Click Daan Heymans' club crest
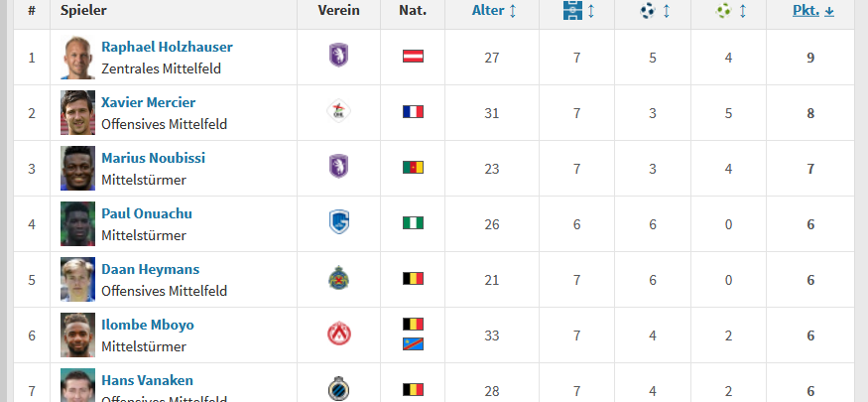Viewport: 868px width, 402px height. (x=339, y=277)
